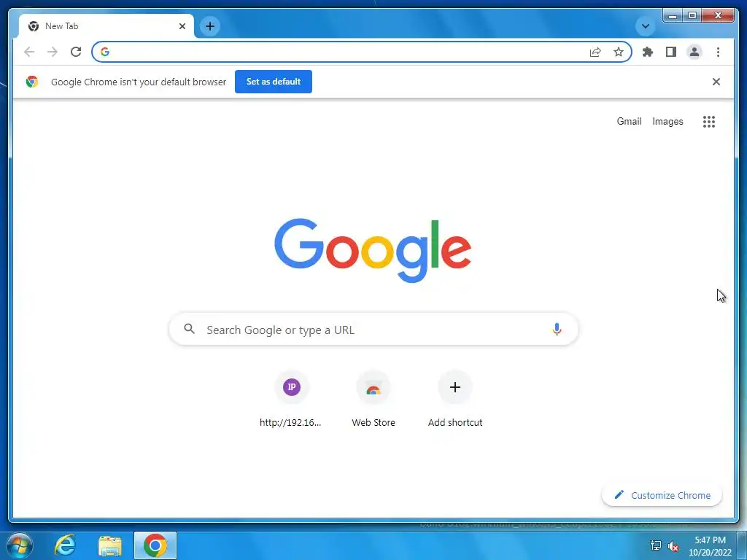
Task: Open the Gmail link
Action: 629,122
